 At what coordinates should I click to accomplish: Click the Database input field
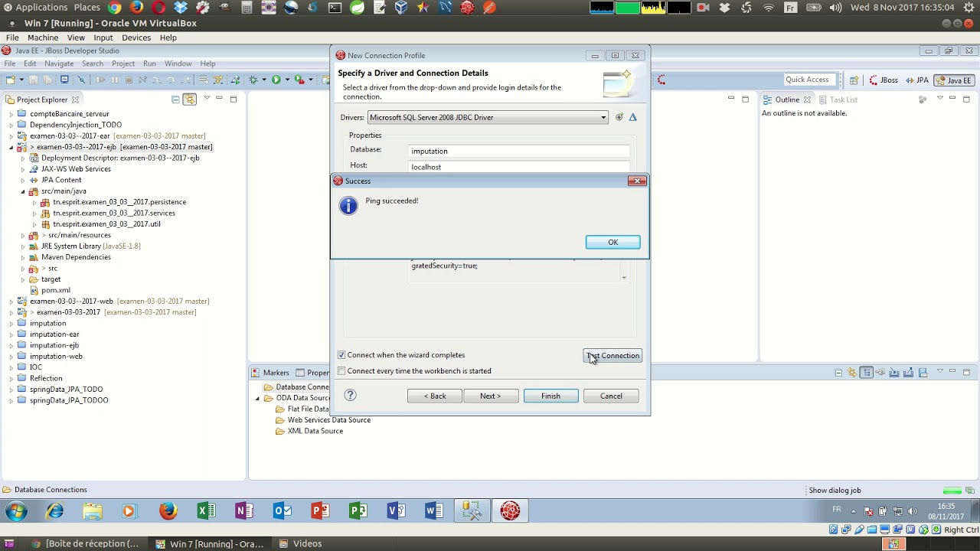[x=519, y=151]
